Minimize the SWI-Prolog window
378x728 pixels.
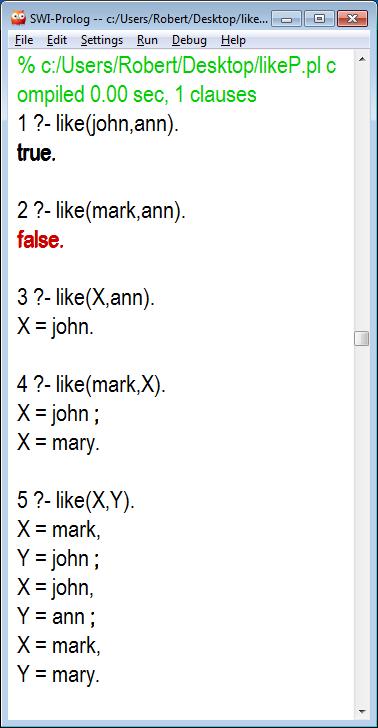pyautogui.click(x=286, y=19)
